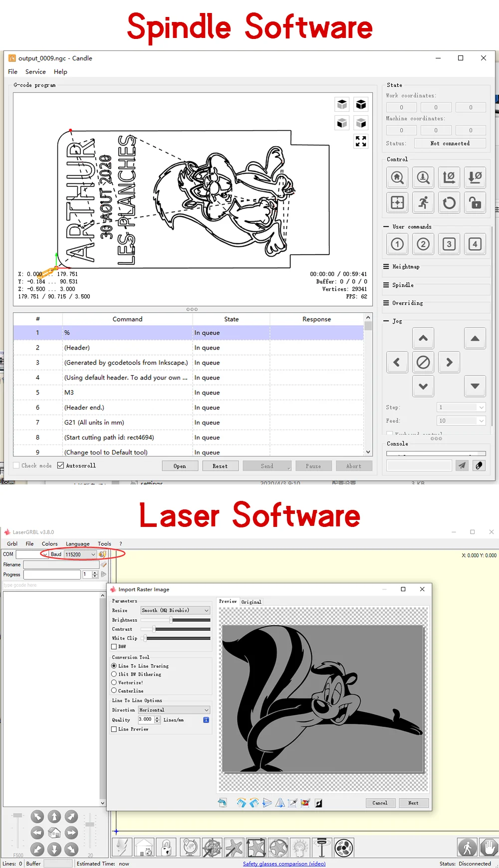The height and width of the screenshot is (868, 499).
Task: Open the Direction dropdown set to Horizontal
Action: click(174, 710)
